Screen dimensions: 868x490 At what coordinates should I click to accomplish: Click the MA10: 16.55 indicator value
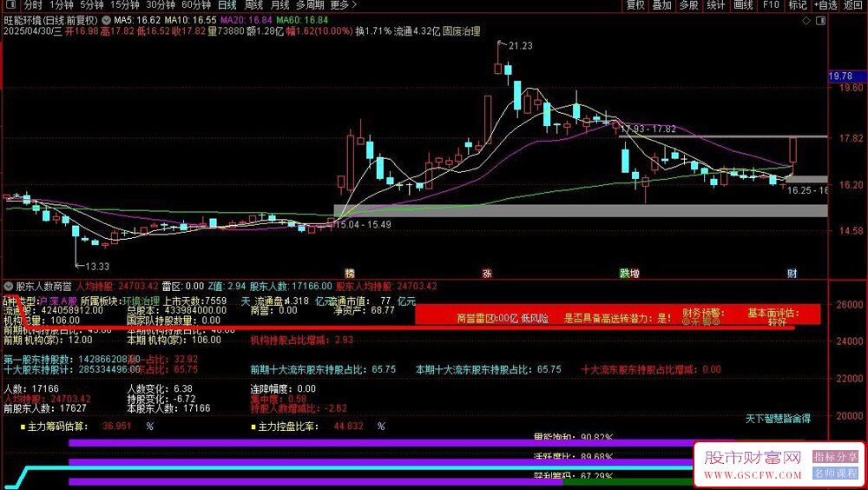(190, 20)
